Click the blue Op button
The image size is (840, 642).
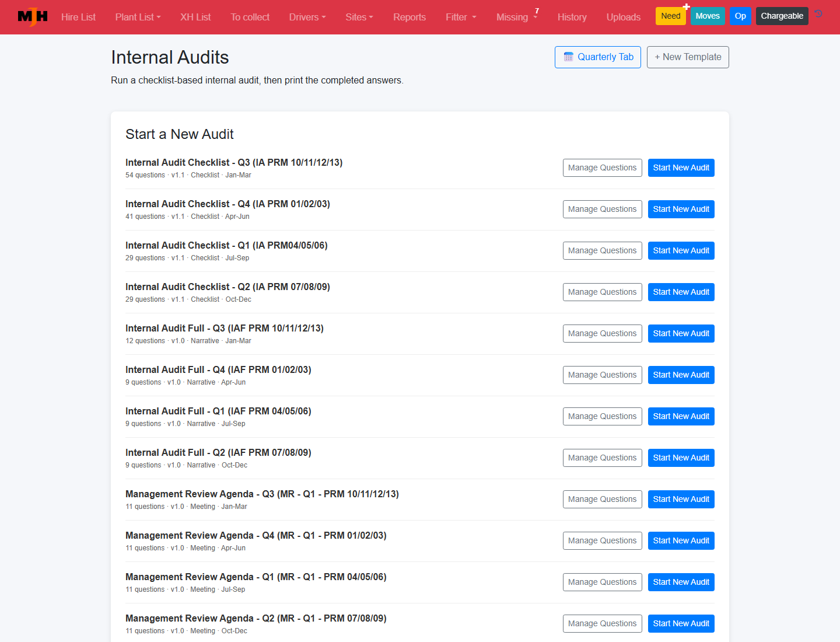tap(740, 16)
